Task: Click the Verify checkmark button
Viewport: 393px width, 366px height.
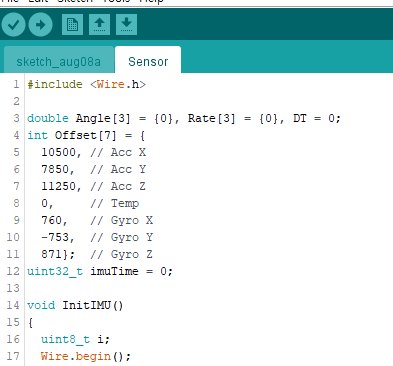Action: [x=13, y=25]
